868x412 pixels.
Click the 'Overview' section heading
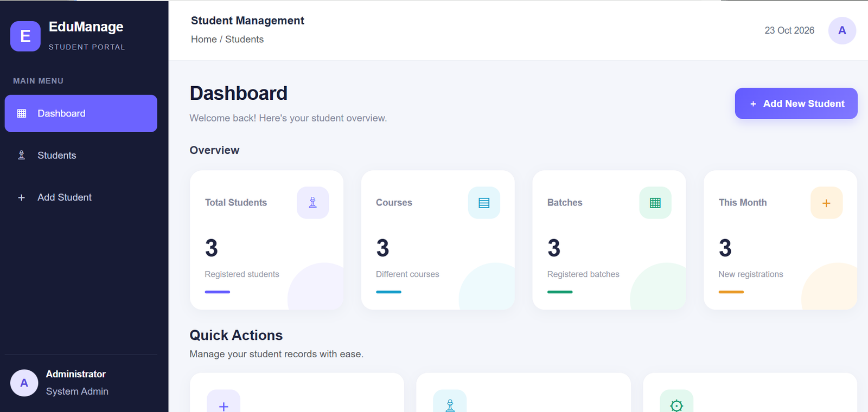click(x=214, y=150)
